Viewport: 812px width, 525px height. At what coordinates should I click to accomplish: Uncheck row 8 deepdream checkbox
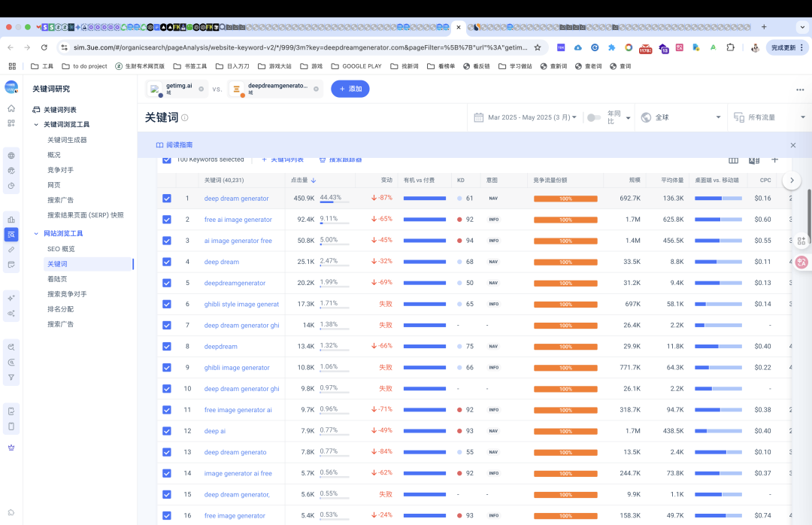coord(167,346)
